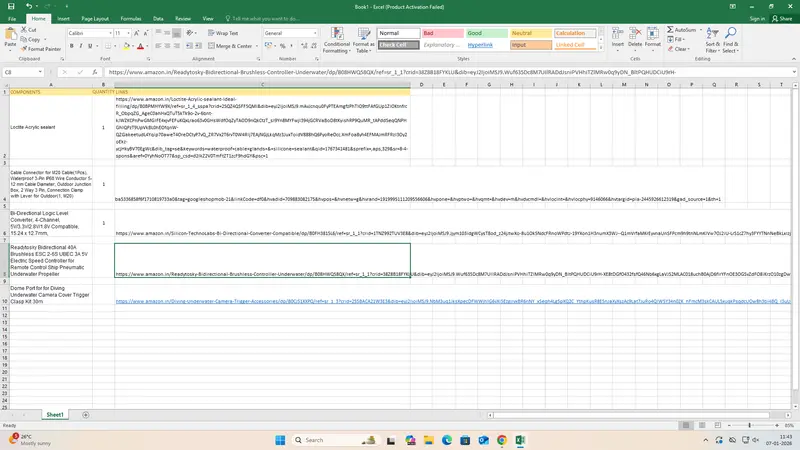Toggle Middle Align vertical alignment
The image size is (800, 450).
coord(167,33)
